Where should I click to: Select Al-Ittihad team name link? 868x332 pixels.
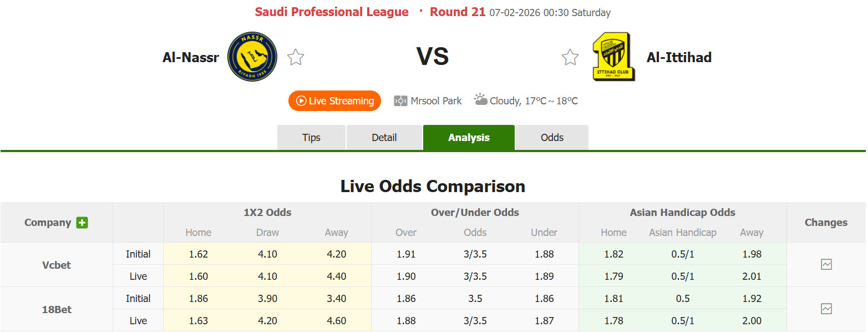point(679,57)
